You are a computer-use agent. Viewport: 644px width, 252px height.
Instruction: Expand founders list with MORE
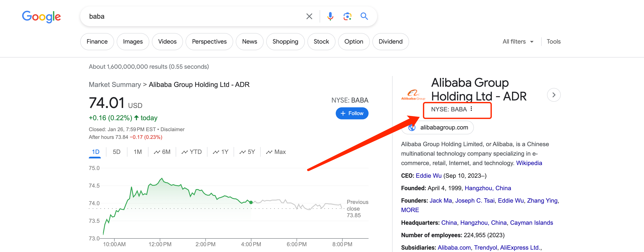[410, 210]
